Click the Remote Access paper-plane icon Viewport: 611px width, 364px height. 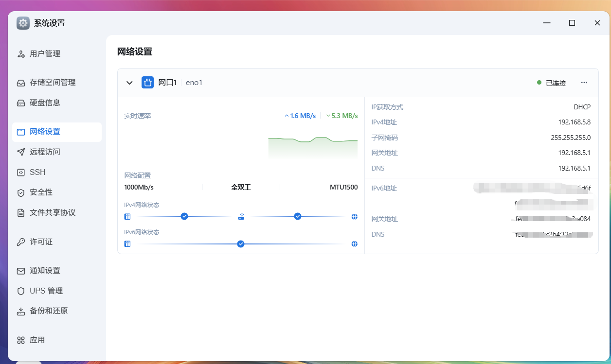[21, 152]
